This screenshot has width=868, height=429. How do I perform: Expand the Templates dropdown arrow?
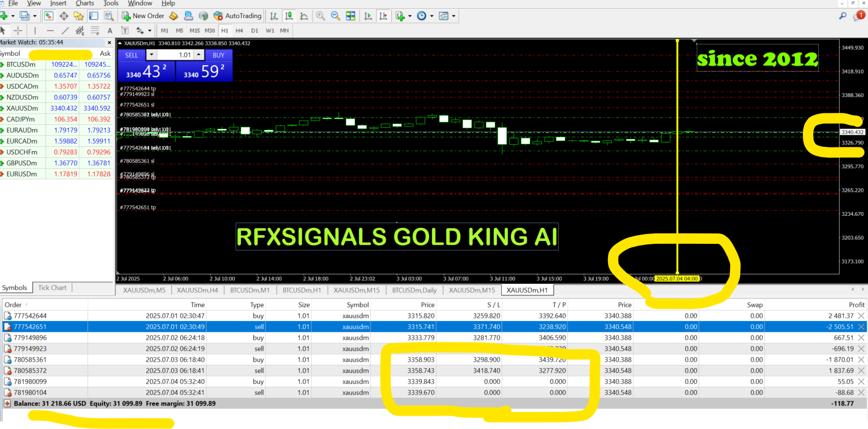click(454, 16)
